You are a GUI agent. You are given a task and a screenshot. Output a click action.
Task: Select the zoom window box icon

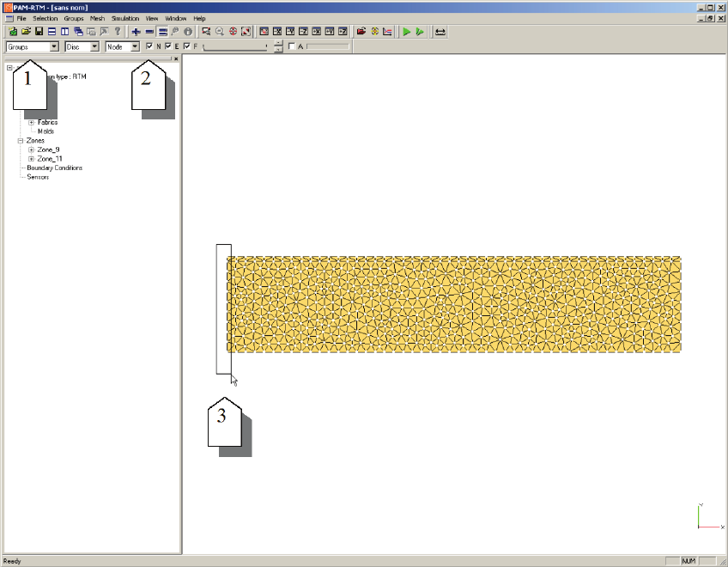[x=206, y=32]
